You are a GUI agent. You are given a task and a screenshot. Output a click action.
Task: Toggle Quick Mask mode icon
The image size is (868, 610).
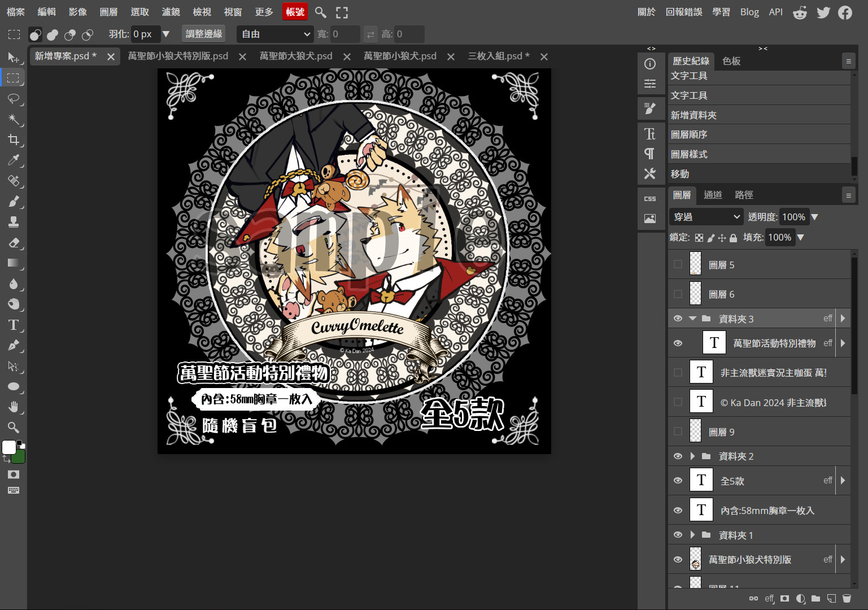point(14,474)
